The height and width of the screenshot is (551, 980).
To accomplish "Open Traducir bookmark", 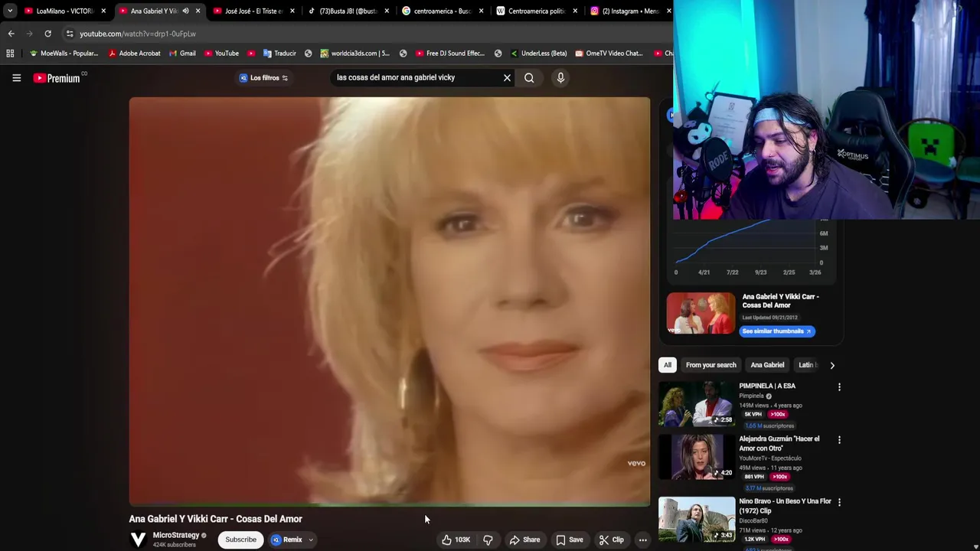I will tap(279, 54).
